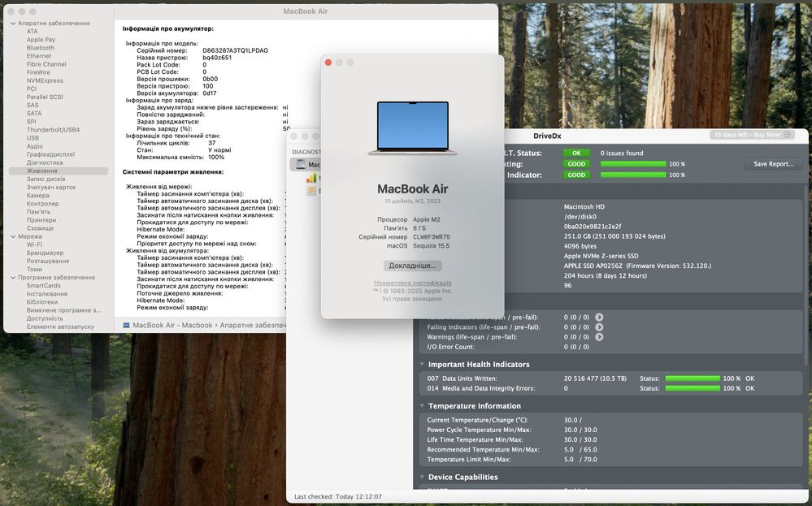Select Розташування in the sidebar
Image resolution: width=812 pixels, height=506 pixels.
[48, 262]
